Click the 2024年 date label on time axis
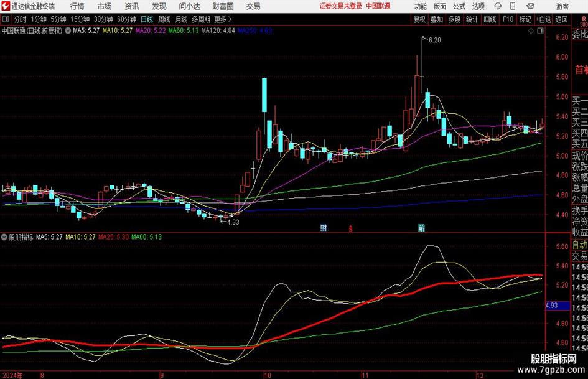This screenshot has width=588, height=379. 12,375
